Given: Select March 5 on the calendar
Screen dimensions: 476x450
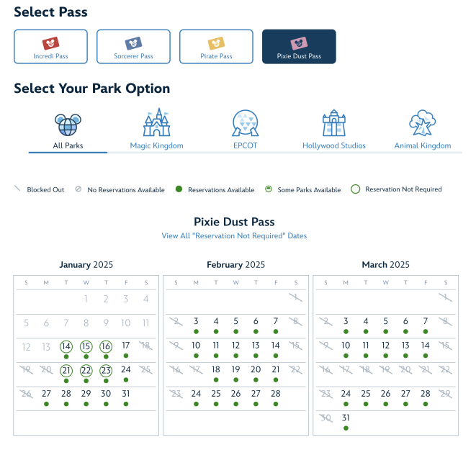Looking at the screenshot, I should click(385, 321).
